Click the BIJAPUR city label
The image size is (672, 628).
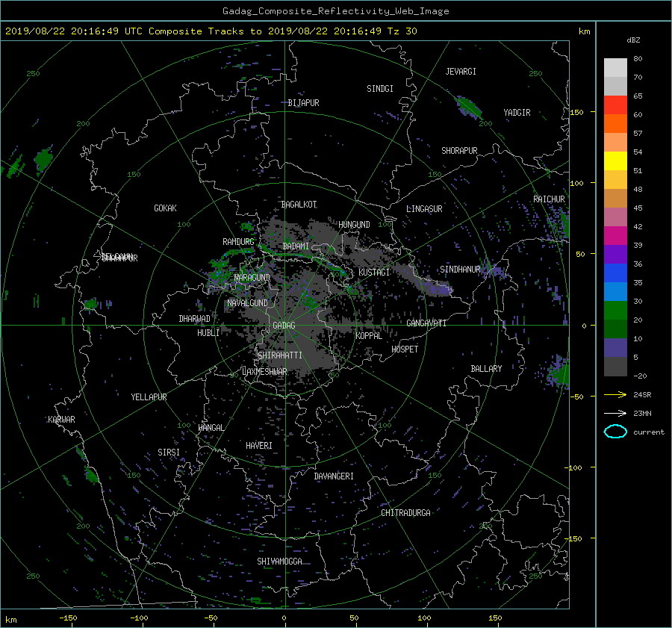click(303, 103)
